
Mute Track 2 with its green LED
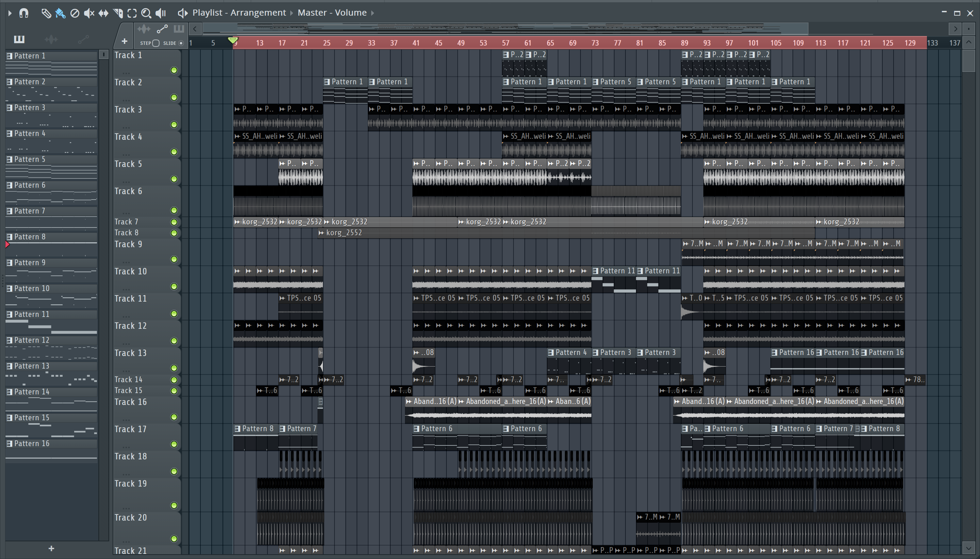pyautogui.click(x=174, y=98)
